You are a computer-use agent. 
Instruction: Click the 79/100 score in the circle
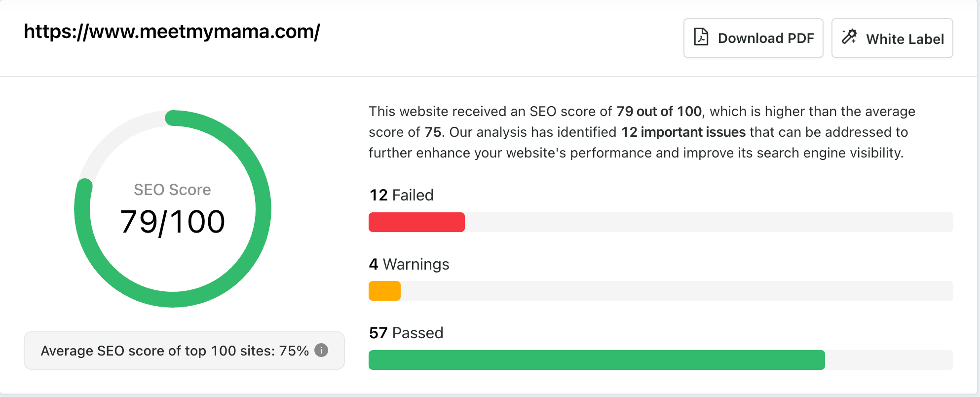point(172,222)
